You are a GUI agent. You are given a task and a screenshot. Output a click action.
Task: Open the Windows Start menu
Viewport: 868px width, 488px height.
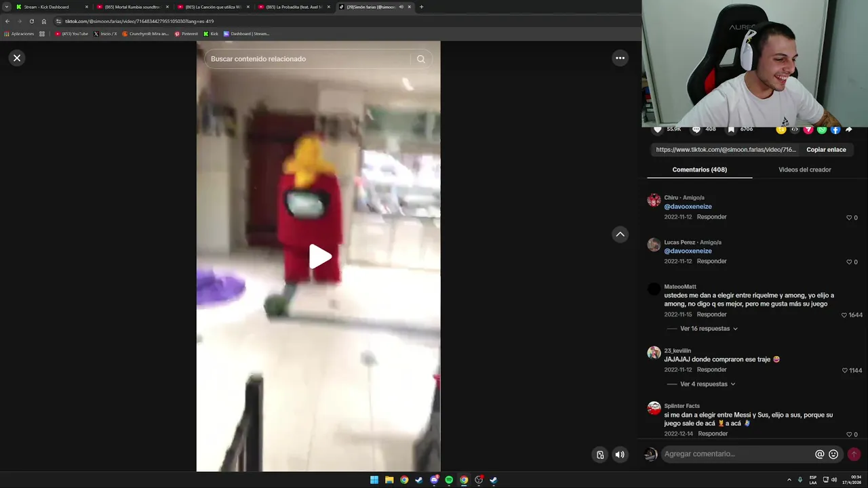(x=374, y=480)
